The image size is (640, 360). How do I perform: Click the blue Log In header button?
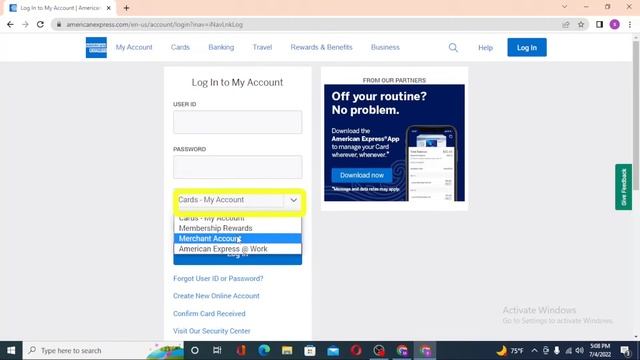point(527,47)
